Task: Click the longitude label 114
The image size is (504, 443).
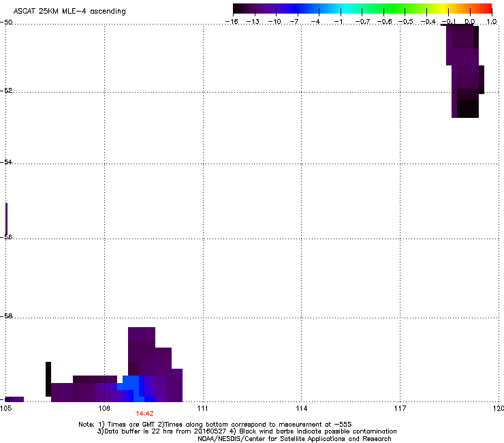Action: [x=302, y=408]
